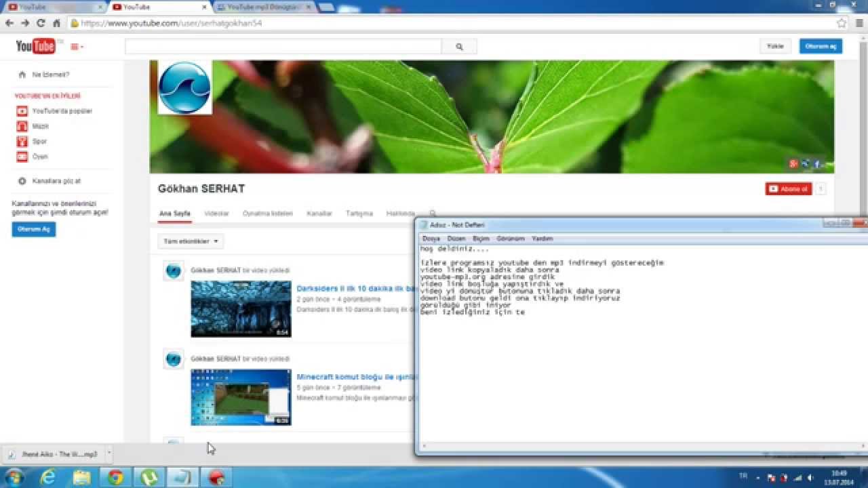Click the Spor sidebar icon
This screenshot has height=488, width=868.
point(22,142)
